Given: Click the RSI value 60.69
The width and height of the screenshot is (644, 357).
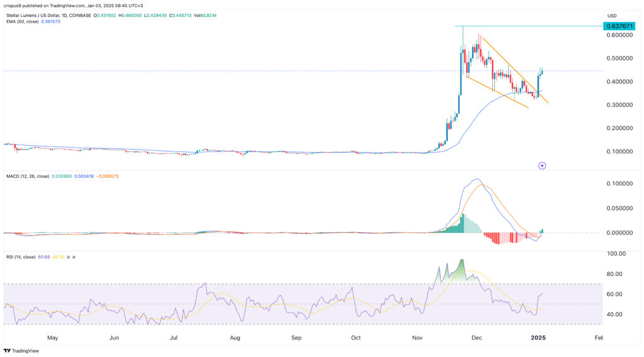Looking at the screenshot, I should (44, 257).
